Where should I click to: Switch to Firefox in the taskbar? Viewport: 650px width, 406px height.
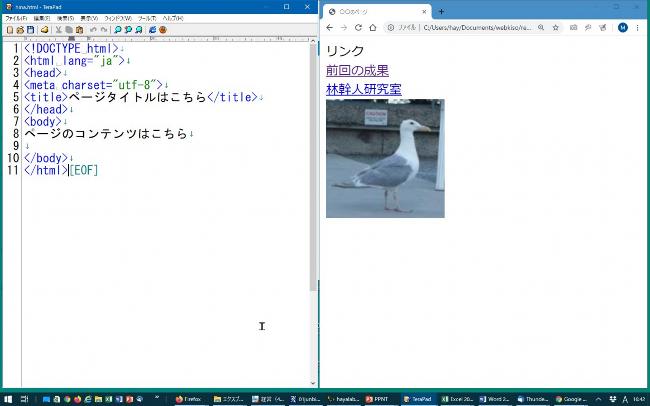(188, 398)
